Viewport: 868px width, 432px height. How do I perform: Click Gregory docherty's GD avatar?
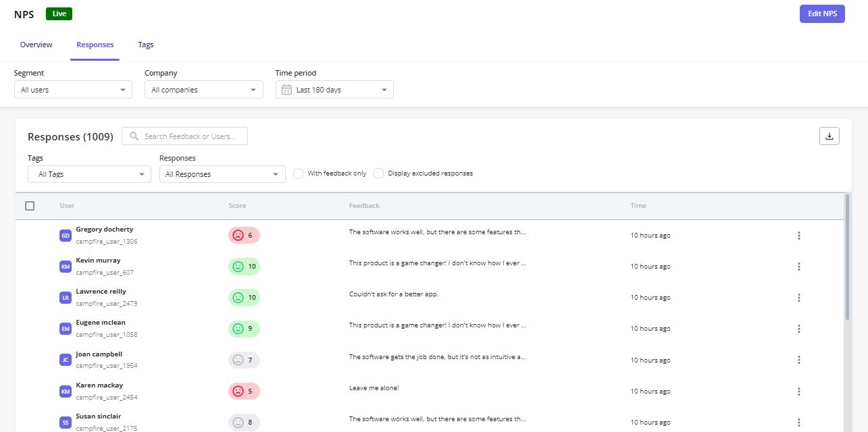click(x=65, y=235)
